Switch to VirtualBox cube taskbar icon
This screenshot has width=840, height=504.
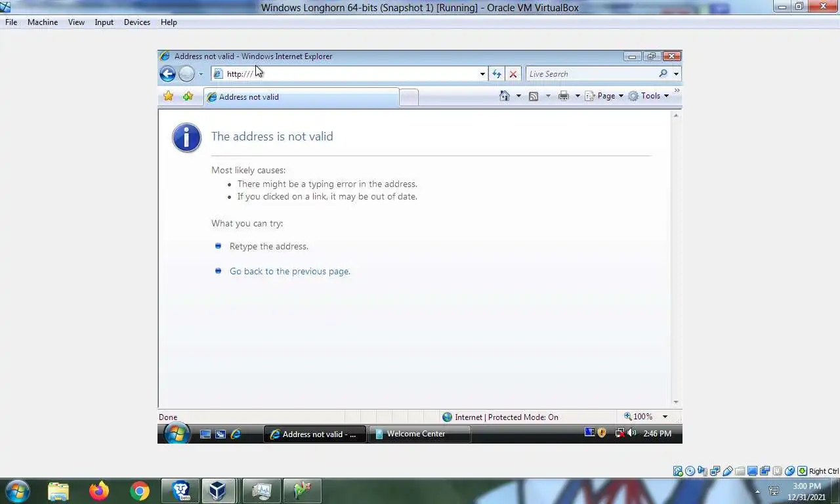218,491
